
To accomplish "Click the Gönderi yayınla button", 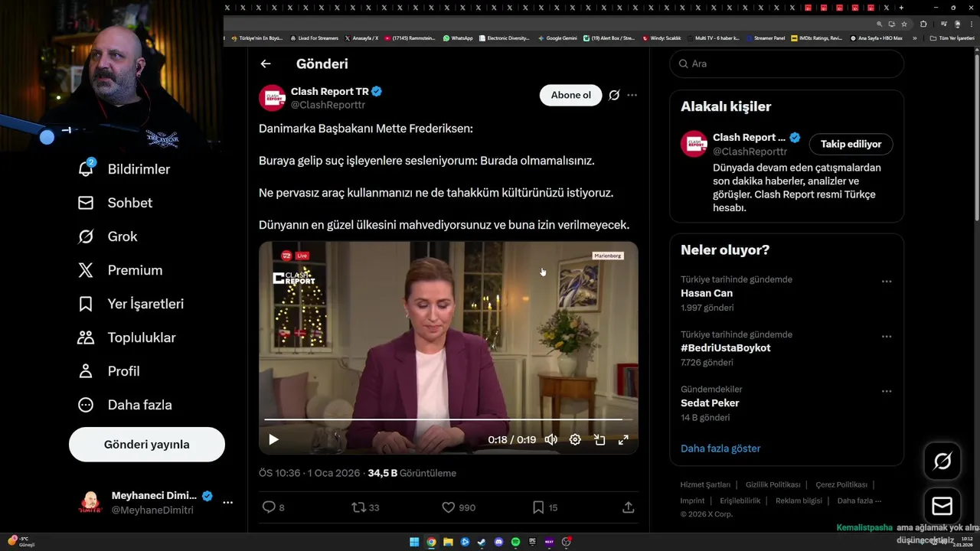I will coord(147,445).
